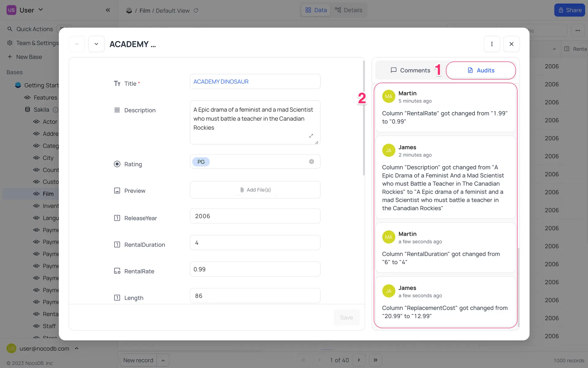Viewport: 588px width, 368px height.
Task: Open the column header dropdown chevron in grid
Action: point(554,49)
